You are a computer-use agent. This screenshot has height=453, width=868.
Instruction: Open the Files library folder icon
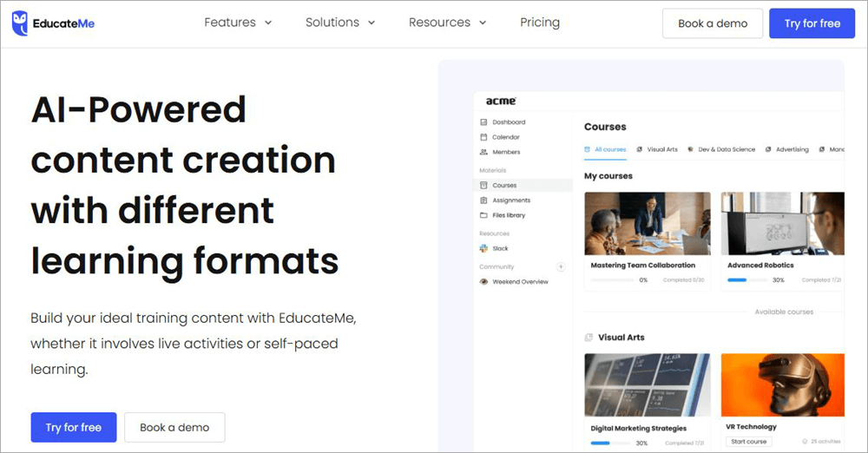pyautogui.click(x=483, y=215)
